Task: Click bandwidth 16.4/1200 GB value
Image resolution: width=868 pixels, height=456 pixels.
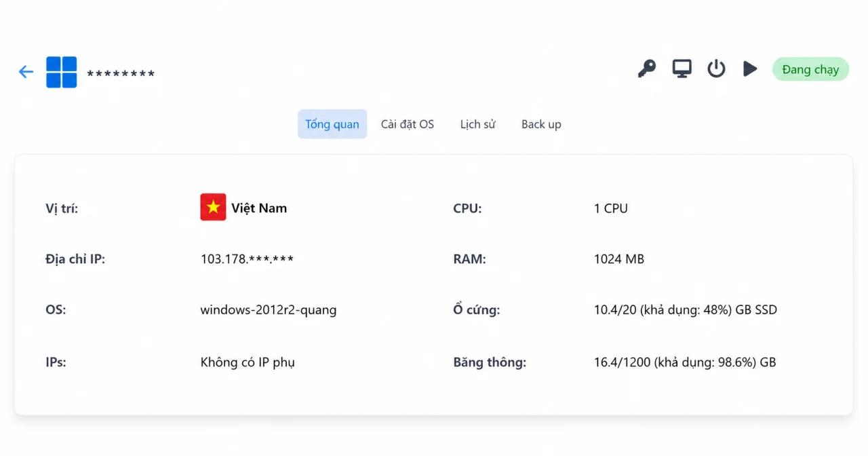Action: [x=685, y=362]
